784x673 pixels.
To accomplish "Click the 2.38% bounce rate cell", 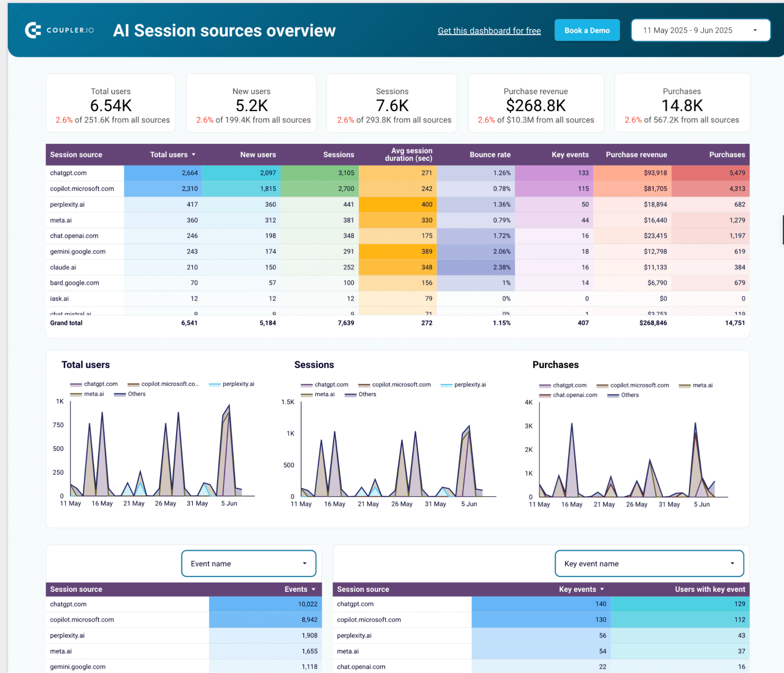I will (476, 267).
